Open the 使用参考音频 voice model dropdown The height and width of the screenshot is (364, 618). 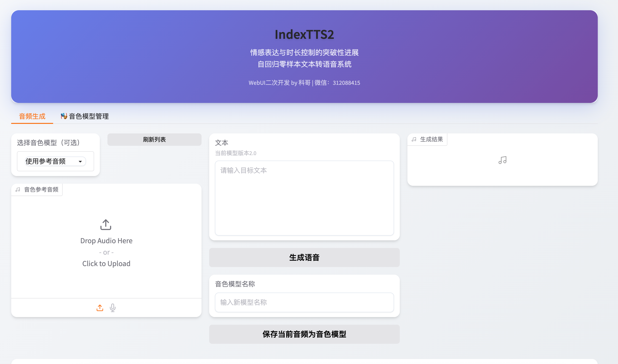(x=55, y=161)
